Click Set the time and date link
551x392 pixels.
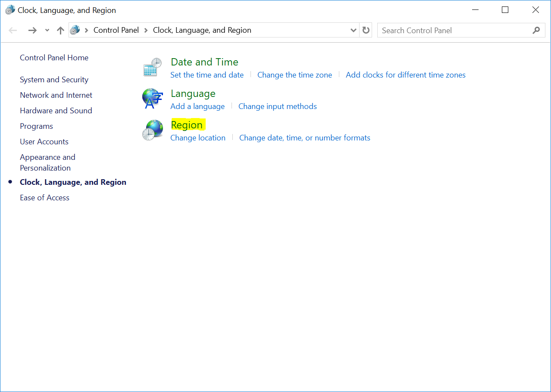click(207, 75)
